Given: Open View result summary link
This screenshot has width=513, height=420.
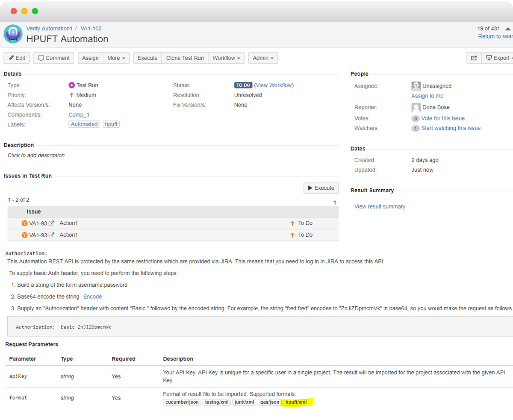Looking at the screenshot, I should (380, 206).
